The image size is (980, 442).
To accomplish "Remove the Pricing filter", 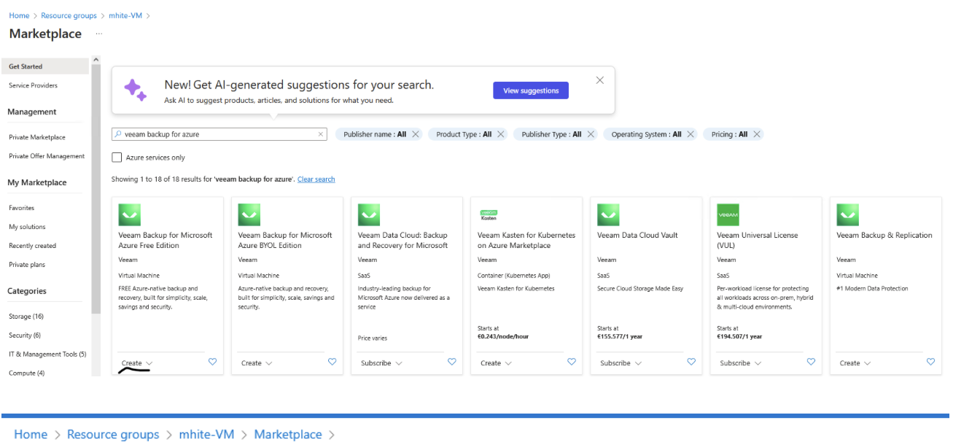I will pos(757,134).
